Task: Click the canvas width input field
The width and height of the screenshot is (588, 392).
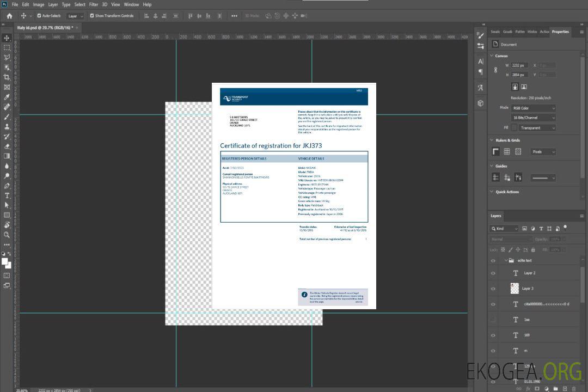Action: point(519,65)
